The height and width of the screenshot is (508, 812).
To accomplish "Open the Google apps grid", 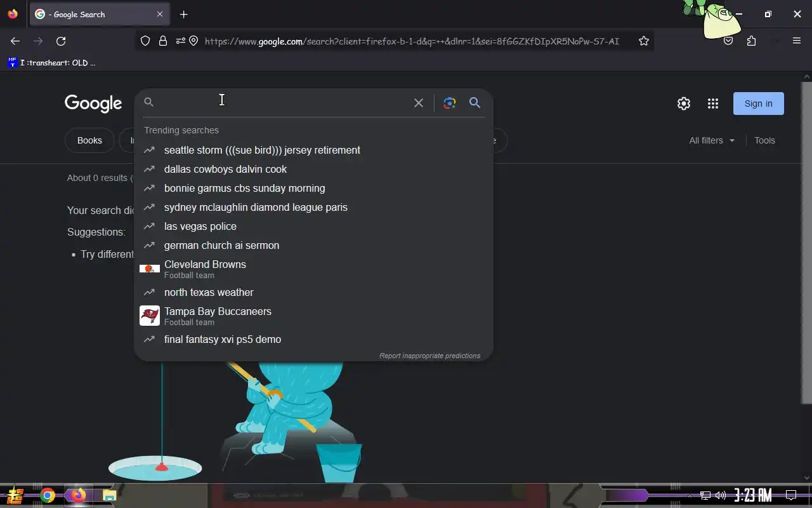I will [713, 104].
